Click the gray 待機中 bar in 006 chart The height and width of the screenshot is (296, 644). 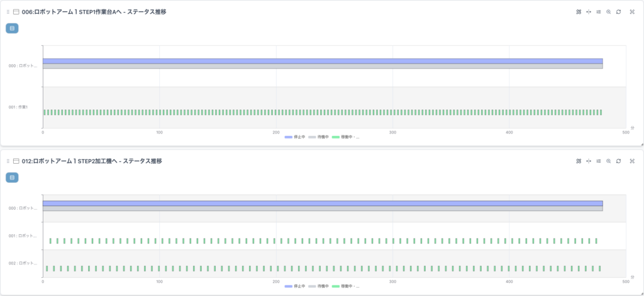[x=323, y=66]
